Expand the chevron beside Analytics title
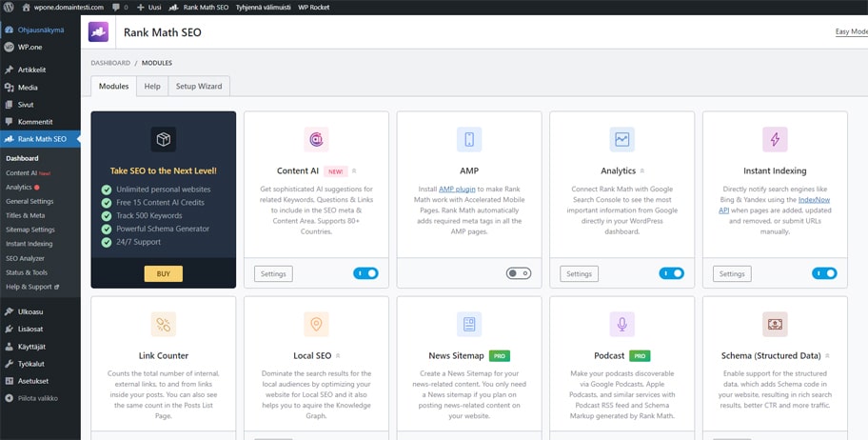 point(642,171)
